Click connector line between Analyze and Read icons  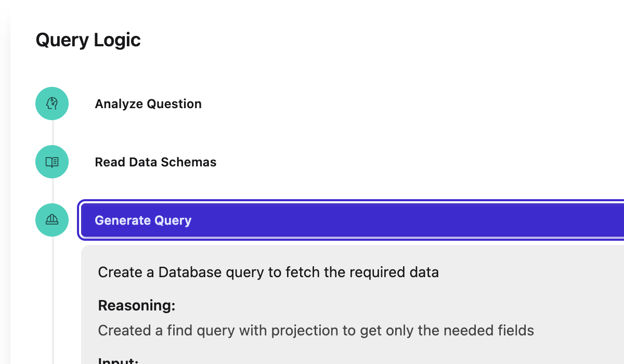(52, 133)
